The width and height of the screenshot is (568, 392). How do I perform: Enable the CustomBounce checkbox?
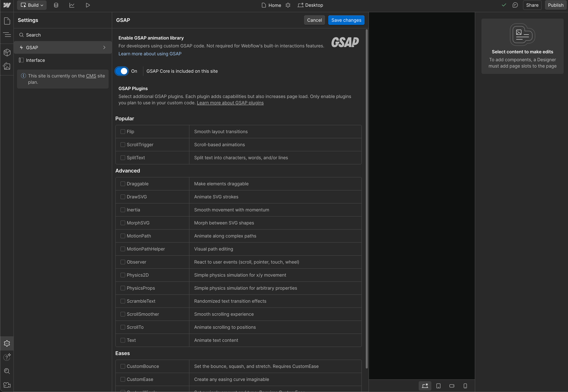click(x=123, y=367)
